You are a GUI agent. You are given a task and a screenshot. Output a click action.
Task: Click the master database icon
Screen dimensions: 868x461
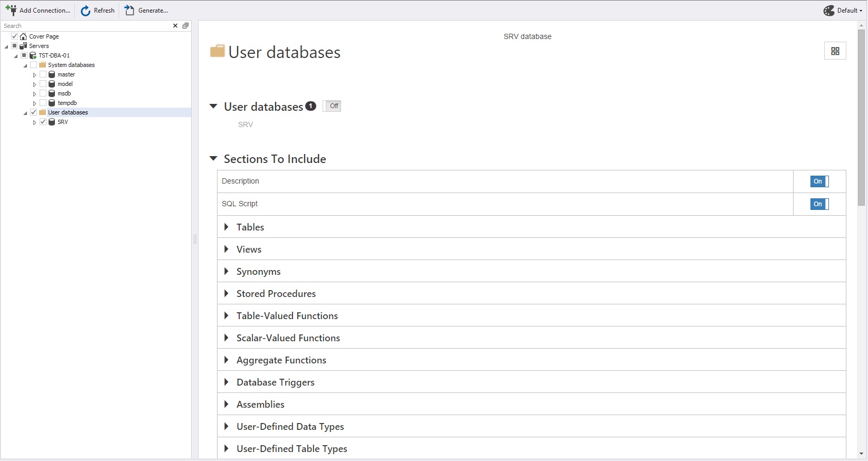point(52,74)
